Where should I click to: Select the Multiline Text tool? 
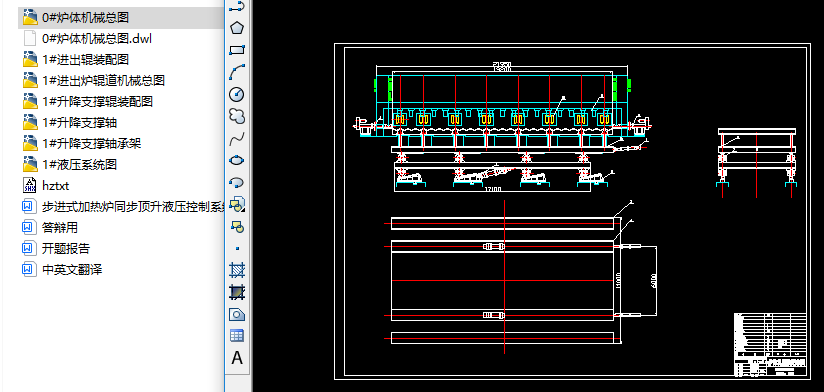click(x=238, y=358)
